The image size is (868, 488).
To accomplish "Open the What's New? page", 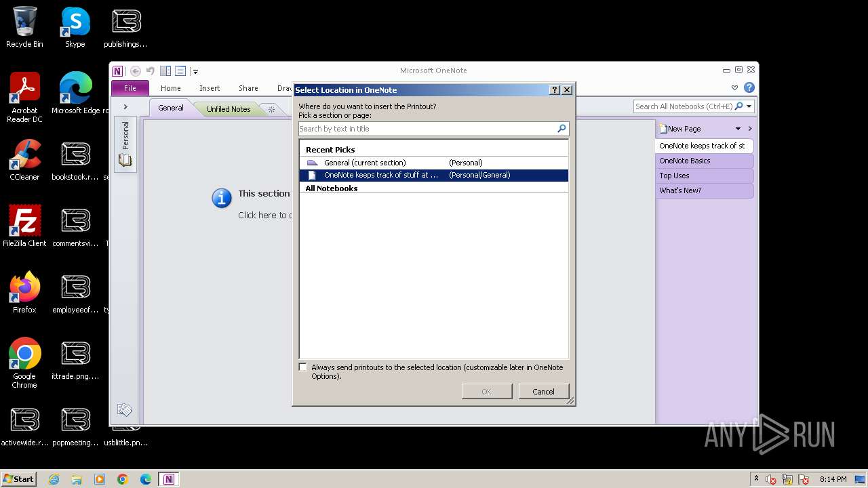I will coord(704,190).
